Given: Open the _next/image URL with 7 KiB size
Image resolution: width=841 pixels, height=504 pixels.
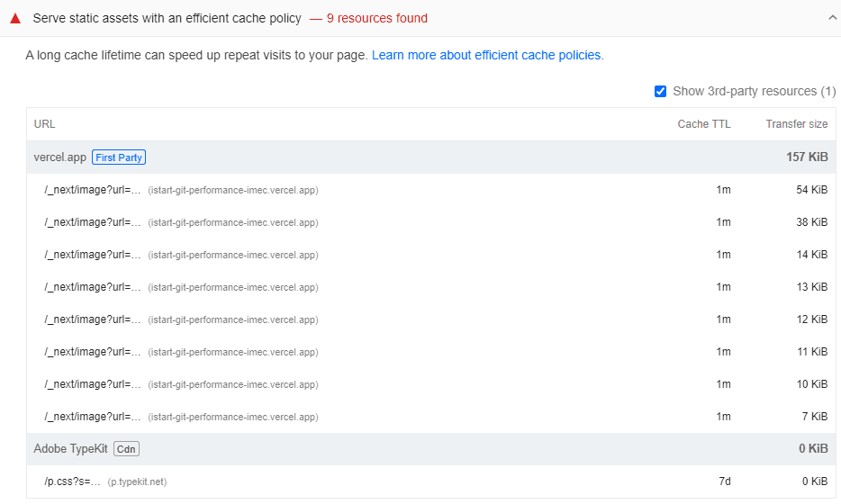Looking at the screenshot, I should coord(92,417).
